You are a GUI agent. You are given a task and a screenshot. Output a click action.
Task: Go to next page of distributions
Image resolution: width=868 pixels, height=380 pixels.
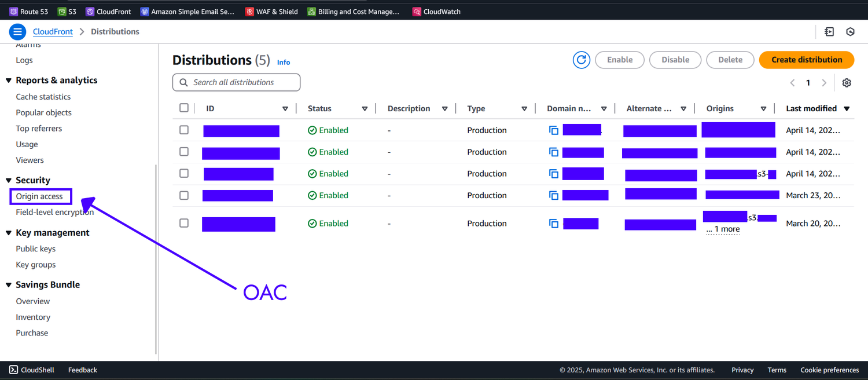click(825, 83)
